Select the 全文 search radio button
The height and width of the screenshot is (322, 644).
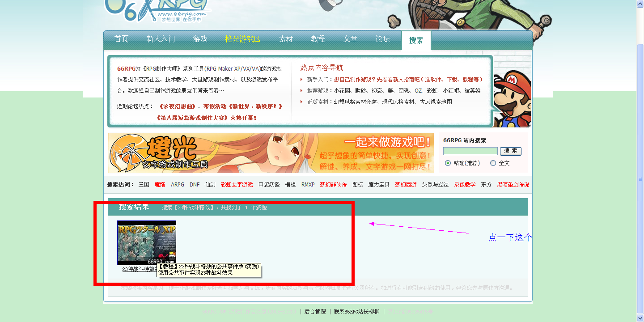coord(493,163)
